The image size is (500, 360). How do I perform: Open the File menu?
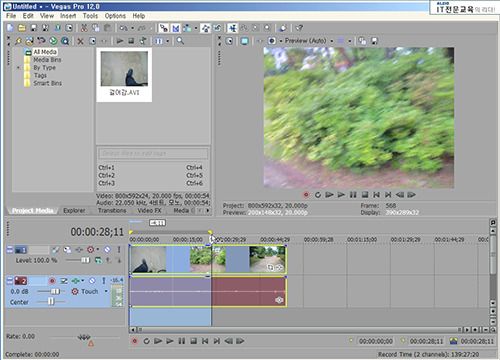pyautogui.click(x=11, y=16)
